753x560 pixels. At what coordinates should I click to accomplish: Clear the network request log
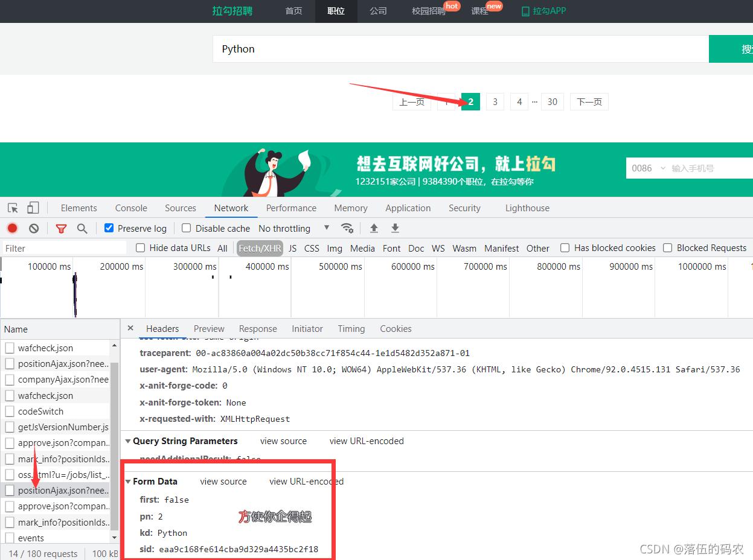(x=33, y=228)
